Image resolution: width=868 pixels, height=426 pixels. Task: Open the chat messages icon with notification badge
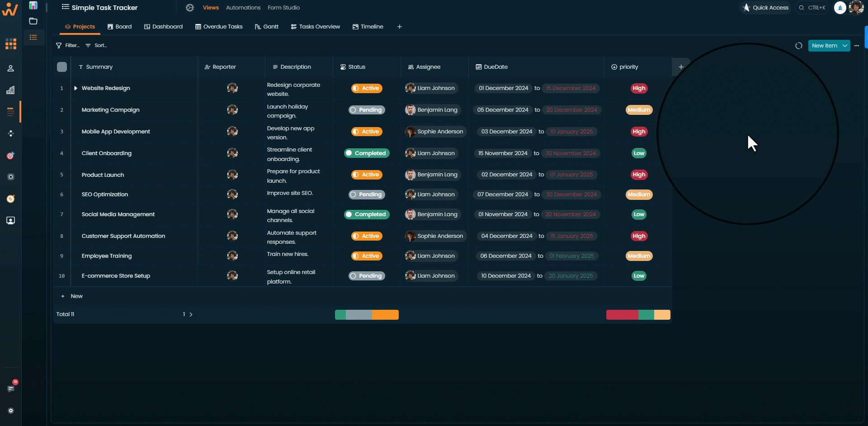(x=11, y=388)
